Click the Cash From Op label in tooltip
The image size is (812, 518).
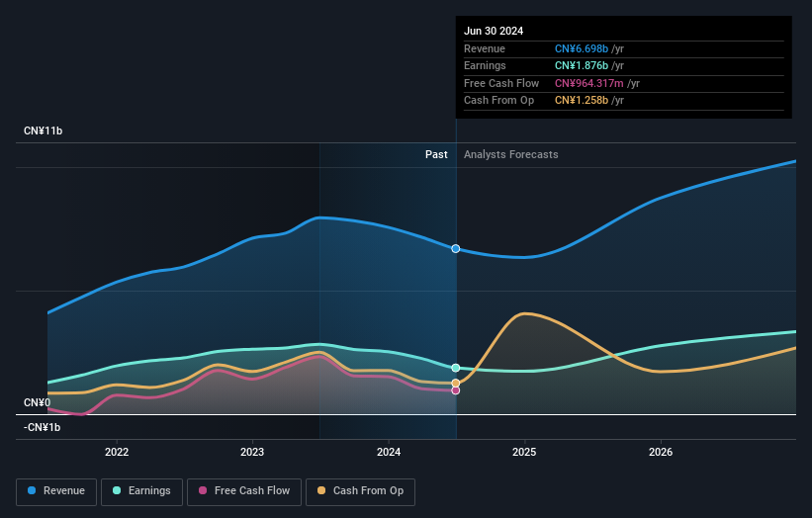tap(498, 101)
